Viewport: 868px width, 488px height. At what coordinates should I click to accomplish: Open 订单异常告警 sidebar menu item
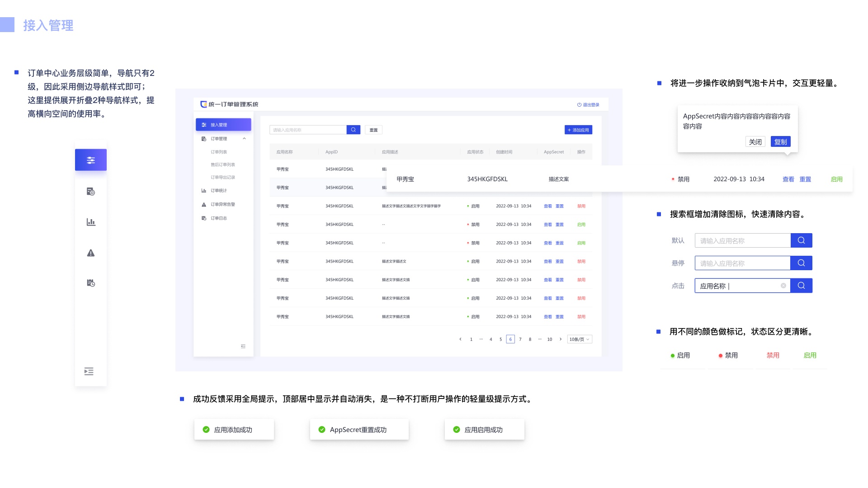click(222, 204)
